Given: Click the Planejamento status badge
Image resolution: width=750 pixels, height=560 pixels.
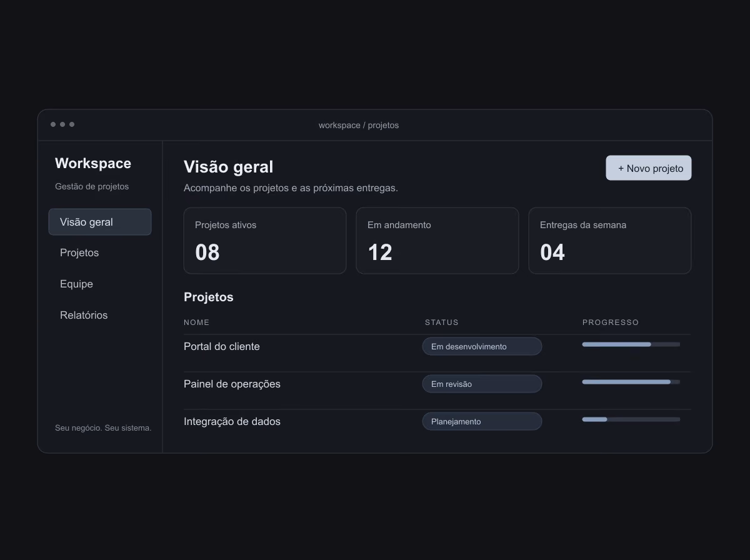Looking at the screenshot, I should pos(482,421).
